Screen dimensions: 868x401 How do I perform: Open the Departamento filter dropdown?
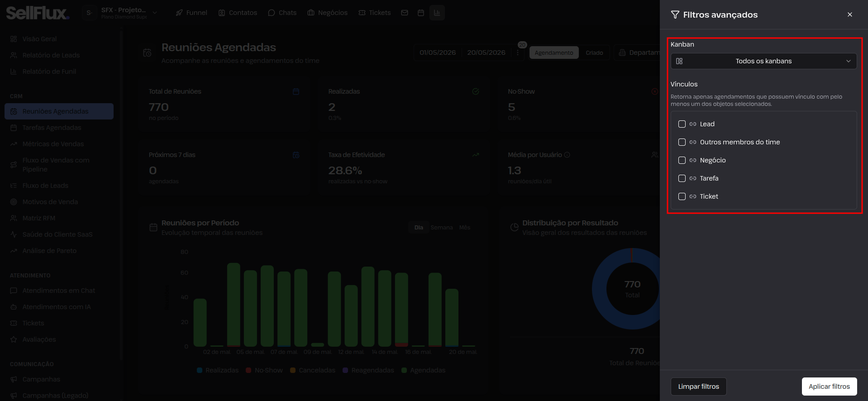click(638, 53)
